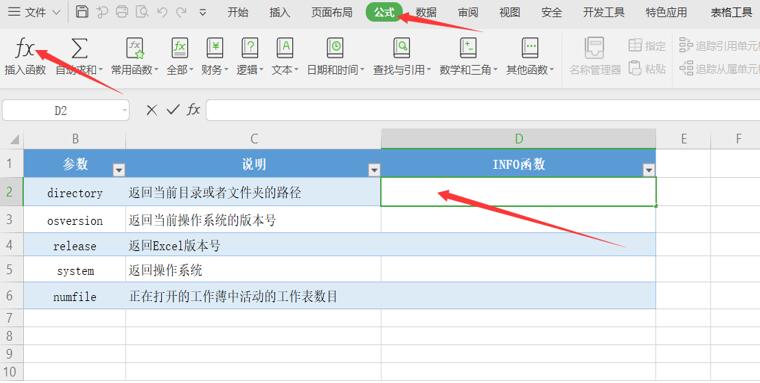This screenshot has width=760, height=383.
Task: Open the Logical functions (逻辑) icon
Action: [x=250, y=48]
